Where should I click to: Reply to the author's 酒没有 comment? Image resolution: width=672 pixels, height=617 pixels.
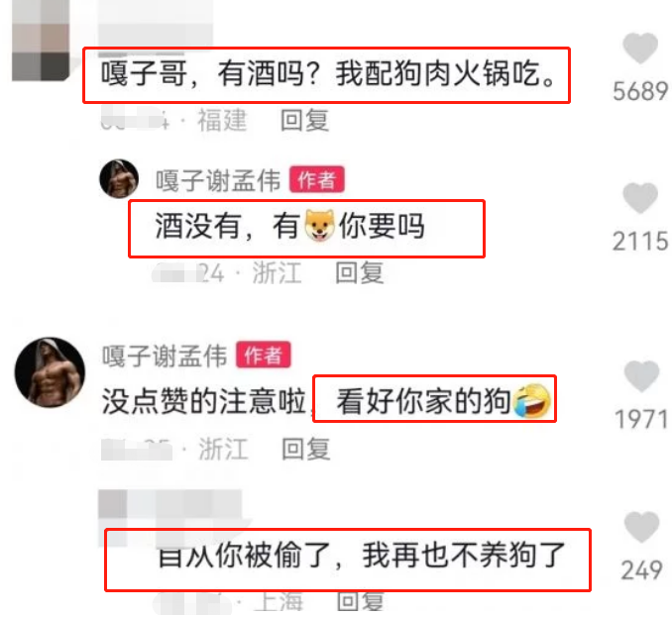click(359, 272)
